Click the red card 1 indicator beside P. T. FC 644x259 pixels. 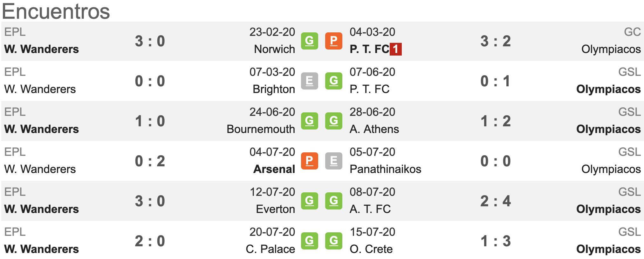(x=396, y=49)
